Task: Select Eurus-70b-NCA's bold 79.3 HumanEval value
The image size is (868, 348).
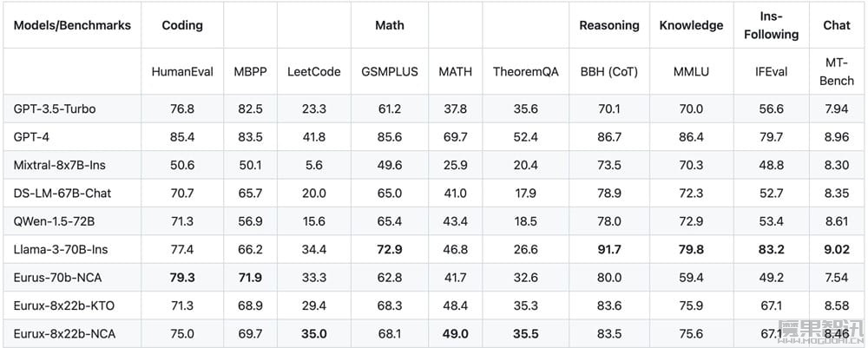Action: pyautogui.click(x=182, y=278)
